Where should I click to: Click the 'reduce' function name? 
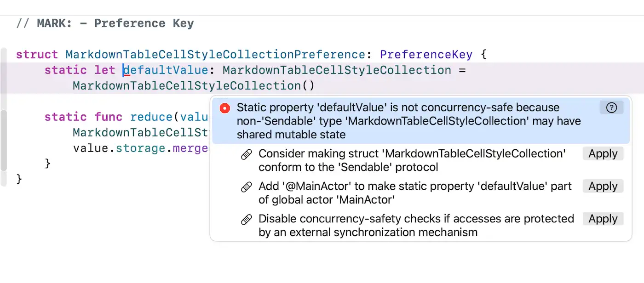click(x=151, y=117)
